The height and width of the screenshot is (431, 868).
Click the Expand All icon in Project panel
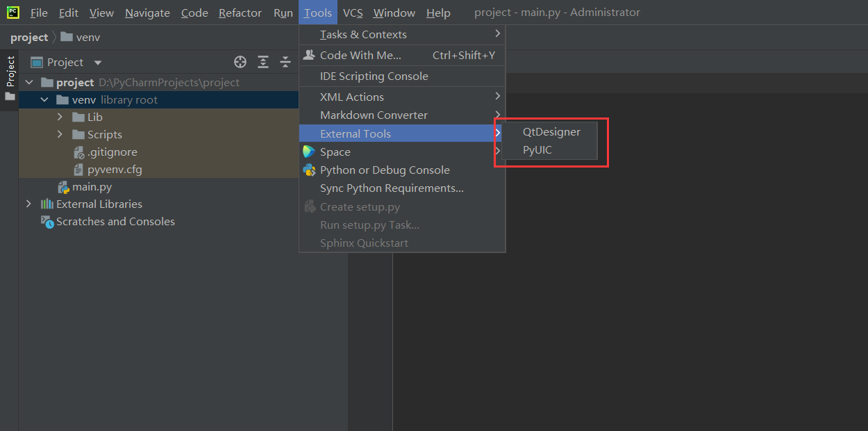pos(263,62)
